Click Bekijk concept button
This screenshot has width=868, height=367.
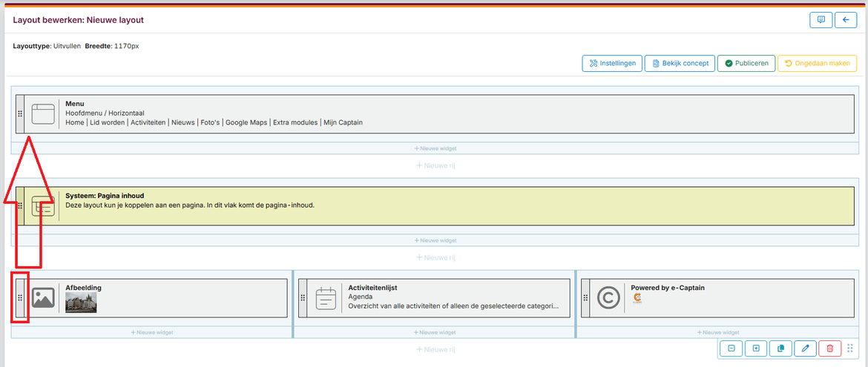click(680, 64)
